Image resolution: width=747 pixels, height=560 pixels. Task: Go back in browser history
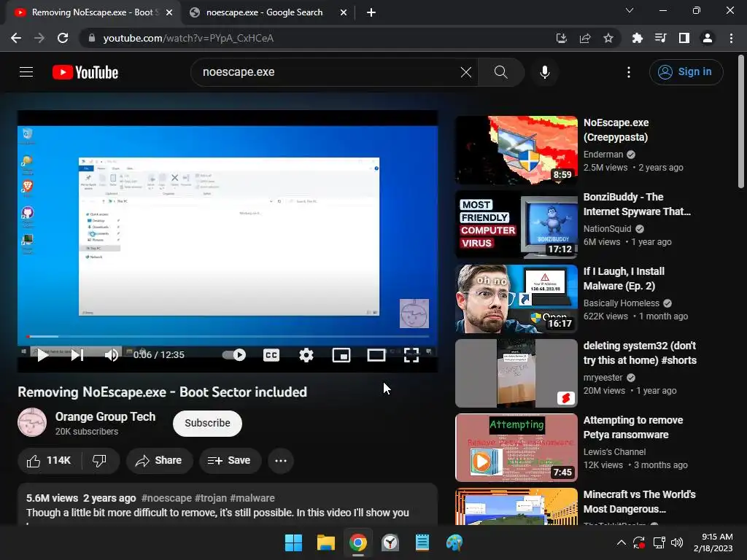tap(16, 38)
